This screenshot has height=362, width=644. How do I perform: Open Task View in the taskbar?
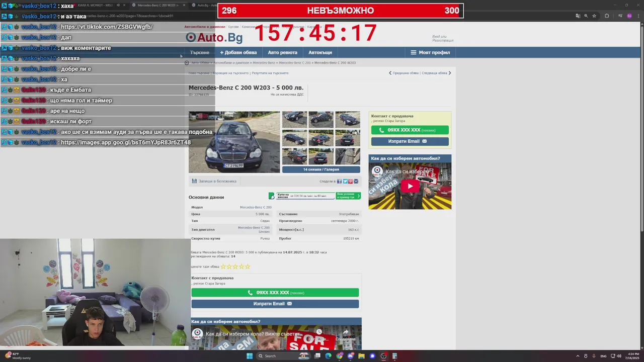point(317,356)
